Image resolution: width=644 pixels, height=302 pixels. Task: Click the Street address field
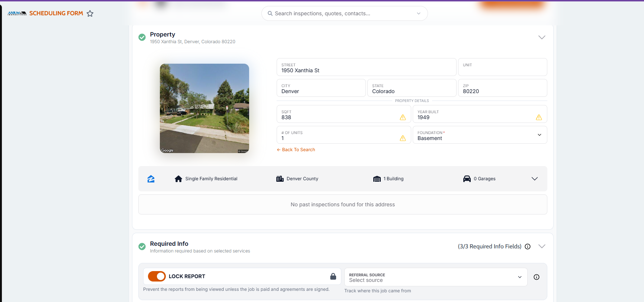point(366,67)
